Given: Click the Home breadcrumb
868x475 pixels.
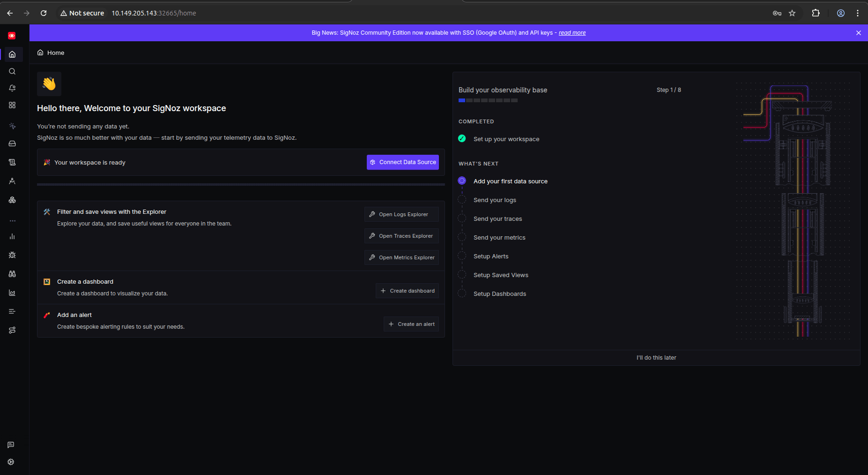Looking at the screenshot, I should click(x=51, y=53).
